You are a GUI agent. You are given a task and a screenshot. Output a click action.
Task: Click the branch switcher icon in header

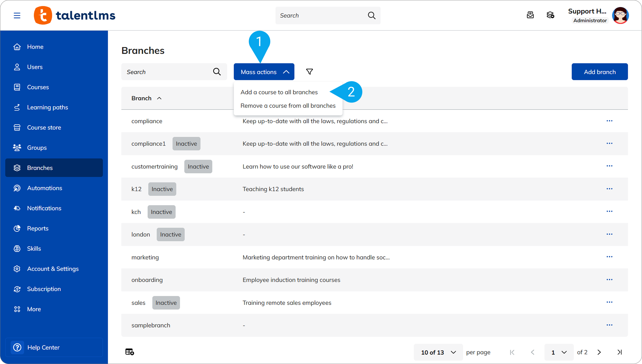pyautogui.click(x=550, y=15)
